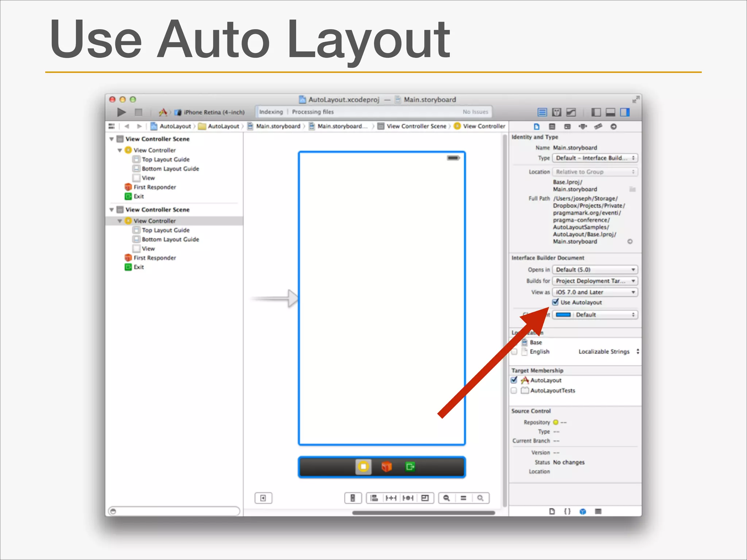This screenshot has height=560, width=747.
Task: Collapse selected View Controller node
Action: [120, 221]
